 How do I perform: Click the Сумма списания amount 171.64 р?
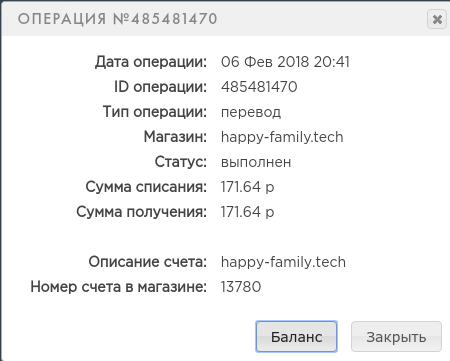pyautogui.click(x=248, y=187)
